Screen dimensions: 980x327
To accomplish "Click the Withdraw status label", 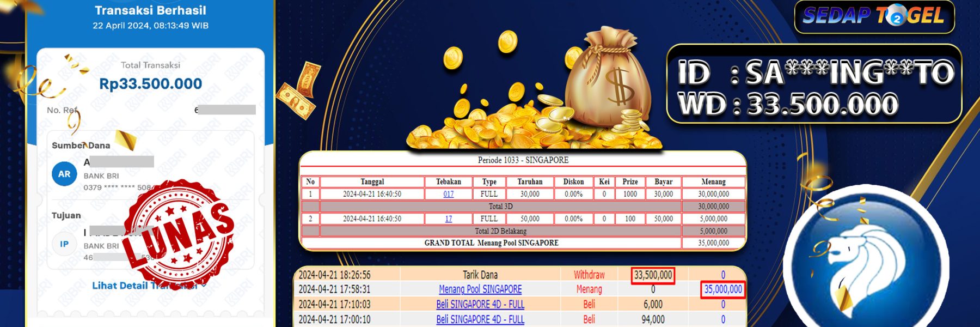I will point(589,275).
